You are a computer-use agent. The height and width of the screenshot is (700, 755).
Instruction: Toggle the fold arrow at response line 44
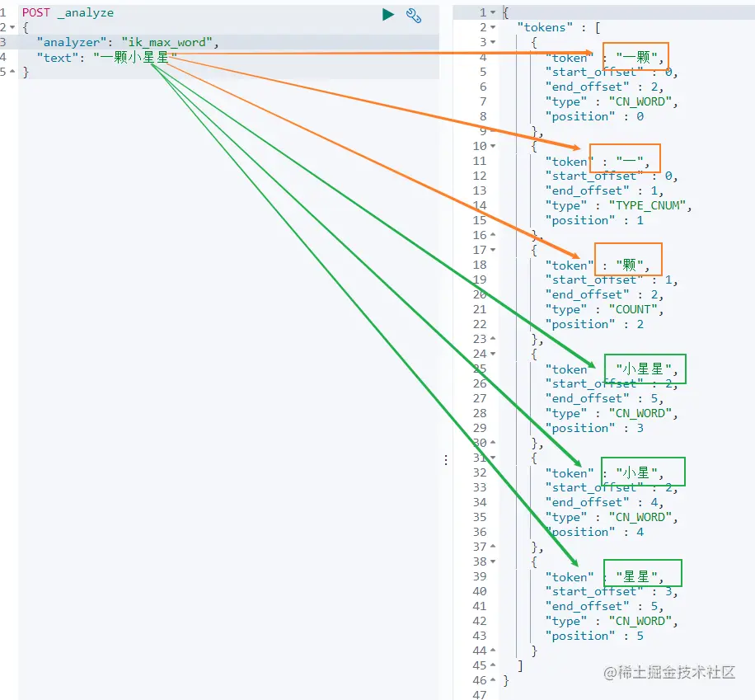coord(493,651)
